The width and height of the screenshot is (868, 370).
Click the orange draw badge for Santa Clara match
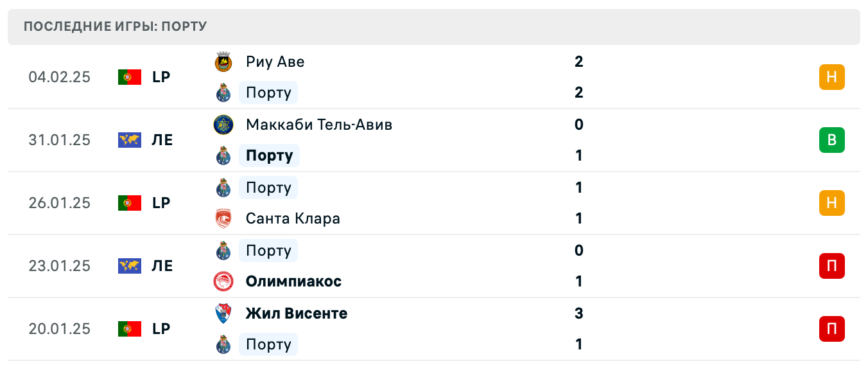point(831,203)
